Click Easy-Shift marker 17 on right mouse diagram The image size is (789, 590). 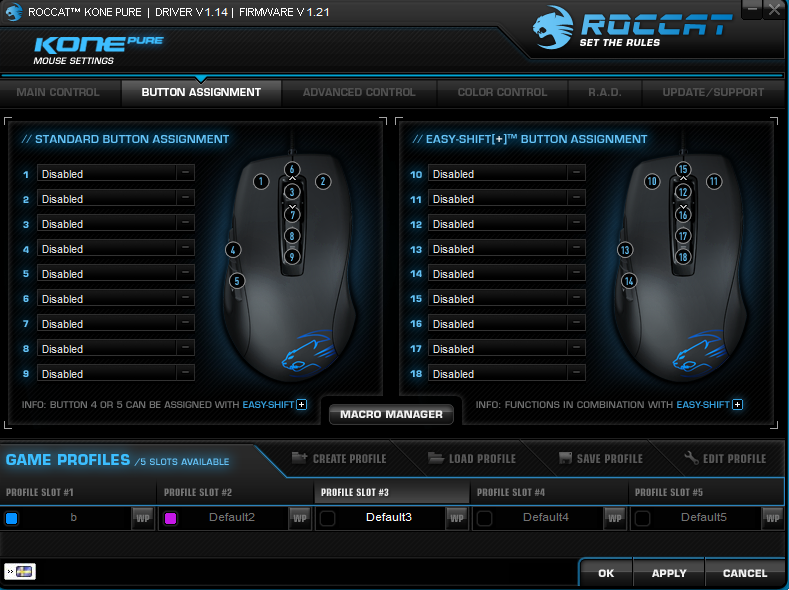pos(683,236)
